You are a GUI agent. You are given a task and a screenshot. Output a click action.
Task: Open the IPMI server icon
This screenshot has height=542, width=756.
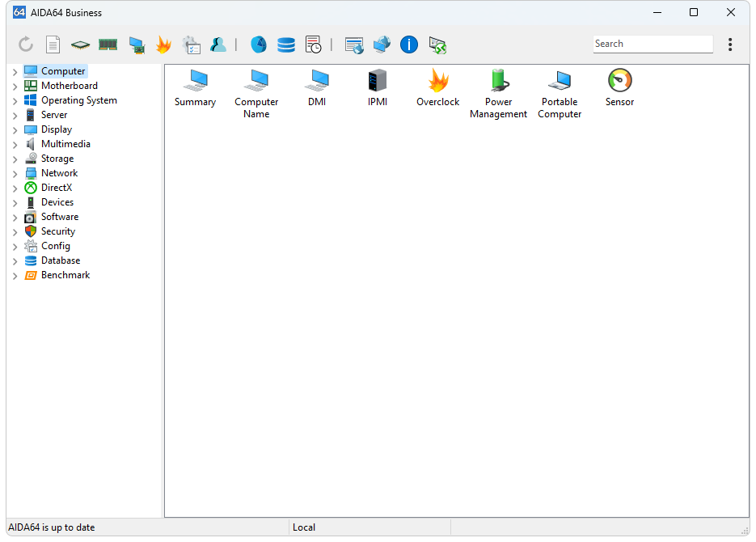378,81
